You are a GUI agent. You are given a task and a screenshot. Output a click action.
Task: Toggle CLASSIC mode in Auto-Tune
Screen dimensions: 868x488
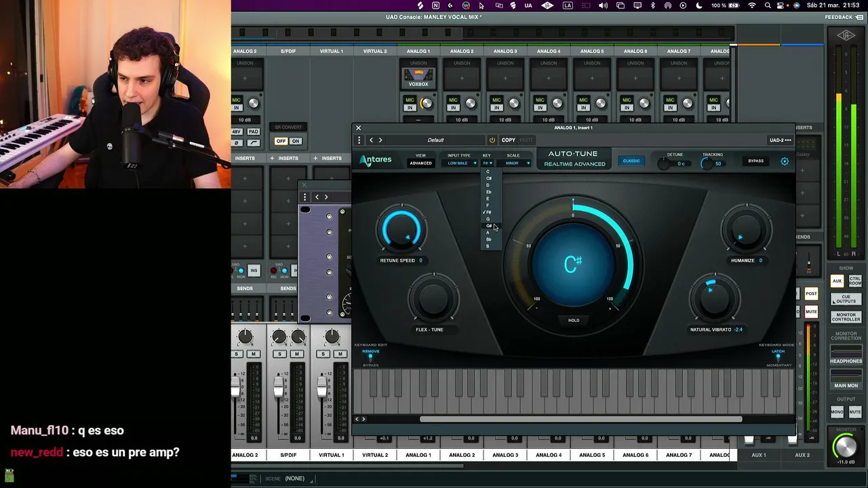pyautogui.click(x=631, y=161)
